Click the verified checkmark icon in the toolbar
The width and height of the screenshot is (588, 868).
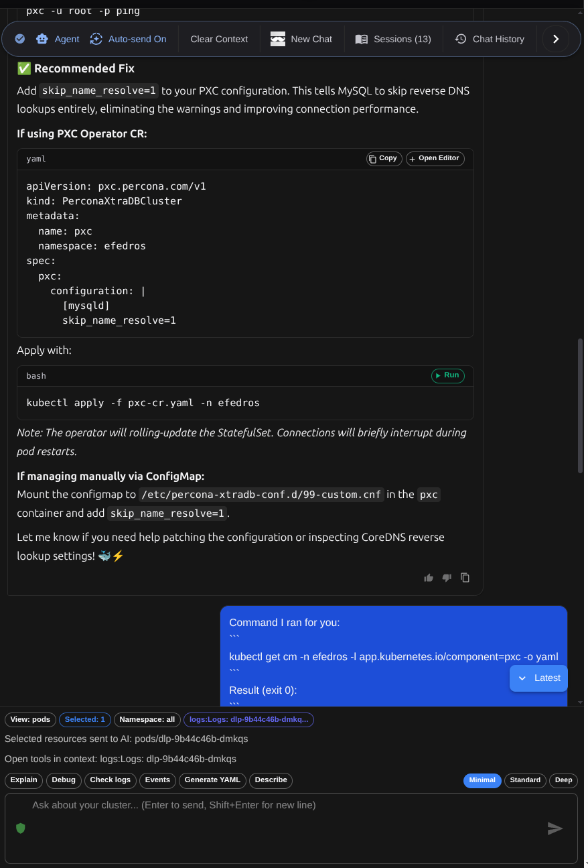[20, 39]
